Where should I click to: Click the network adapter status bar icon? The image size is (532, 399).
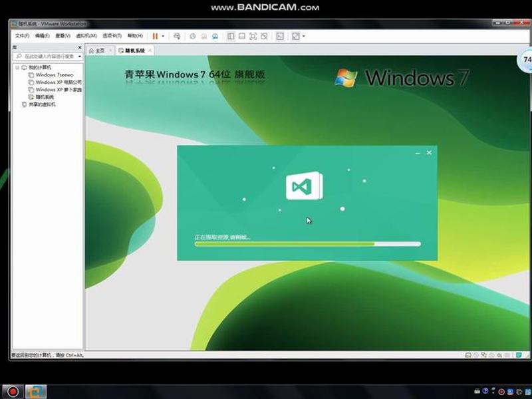point(484,355)
